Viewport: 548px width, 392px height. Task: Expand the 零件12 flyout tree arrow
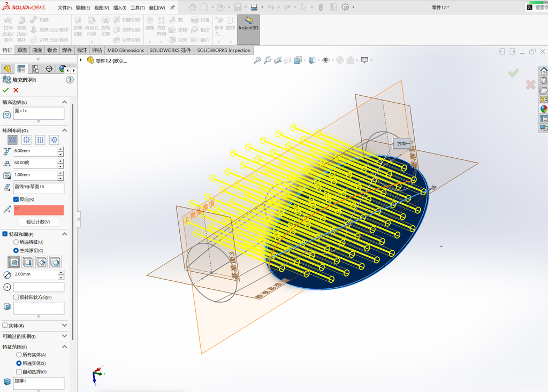tap(81, 60)
